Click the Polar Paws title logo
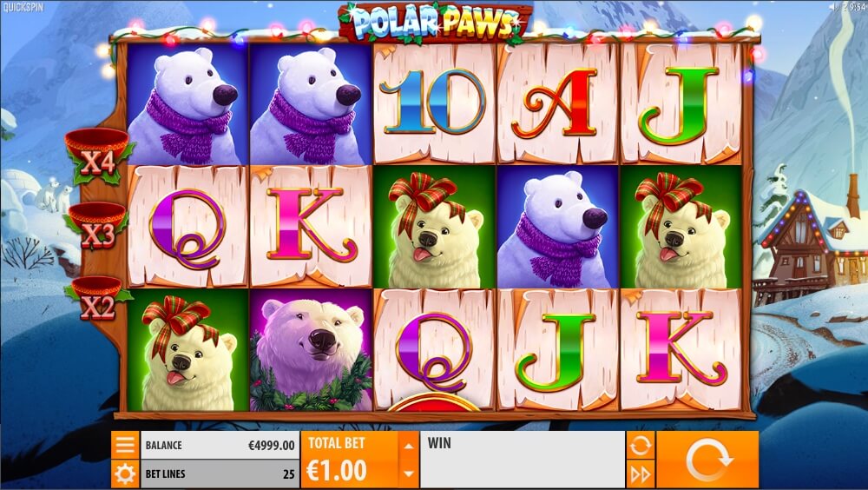868x490 pixels. coord(435,23)
